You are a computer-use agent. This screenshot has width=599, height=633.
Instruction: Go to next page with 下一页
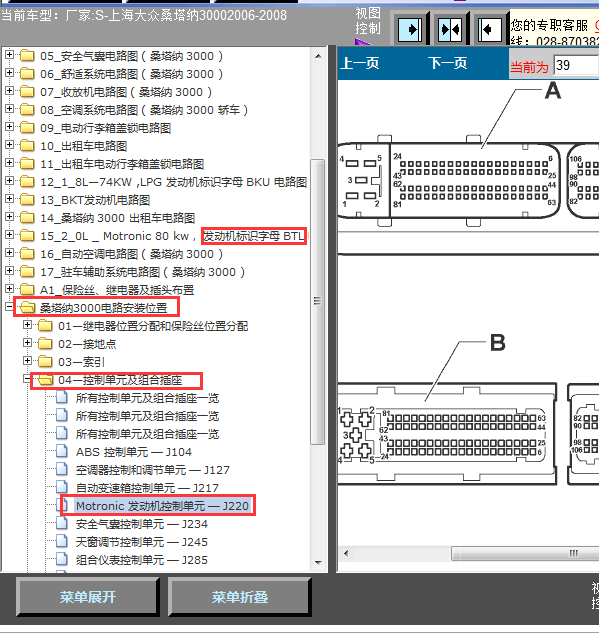pyautogui.click(x=448, y=63)
